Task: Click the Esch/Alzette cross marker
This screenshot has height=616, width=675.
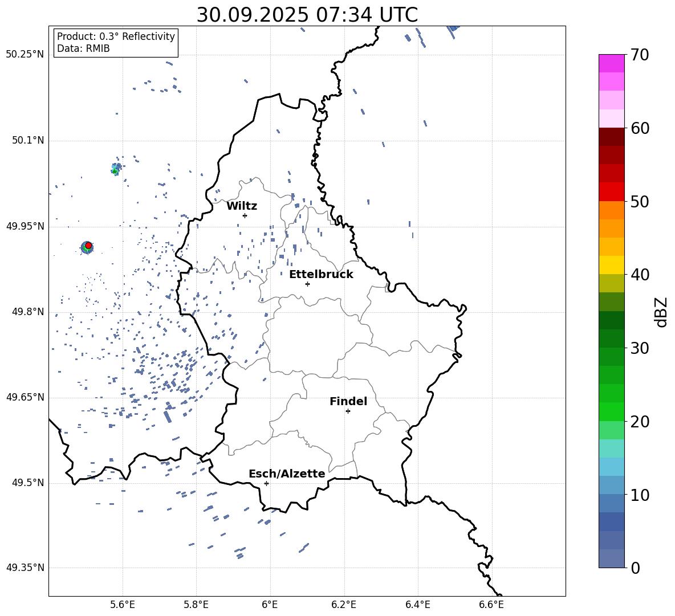Action: click(266, 483)
